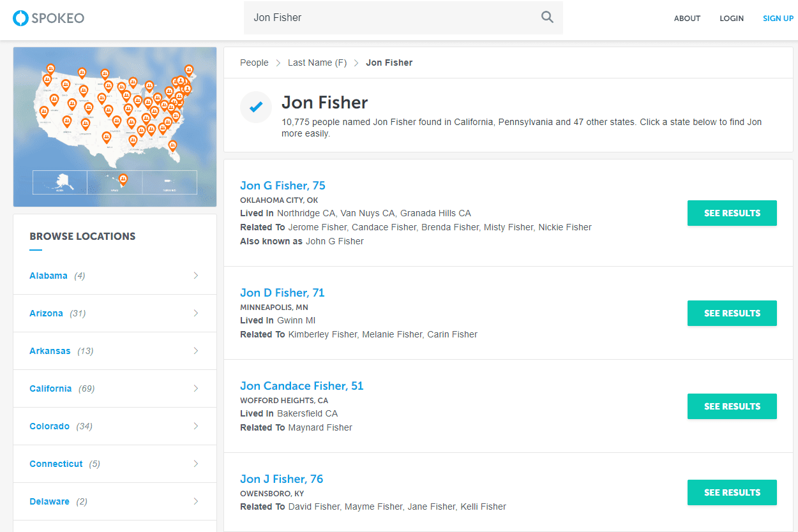The height and width of the screenshot is (532, 798).
Task: Click the search magnifying glass icon
Action: 547,17
